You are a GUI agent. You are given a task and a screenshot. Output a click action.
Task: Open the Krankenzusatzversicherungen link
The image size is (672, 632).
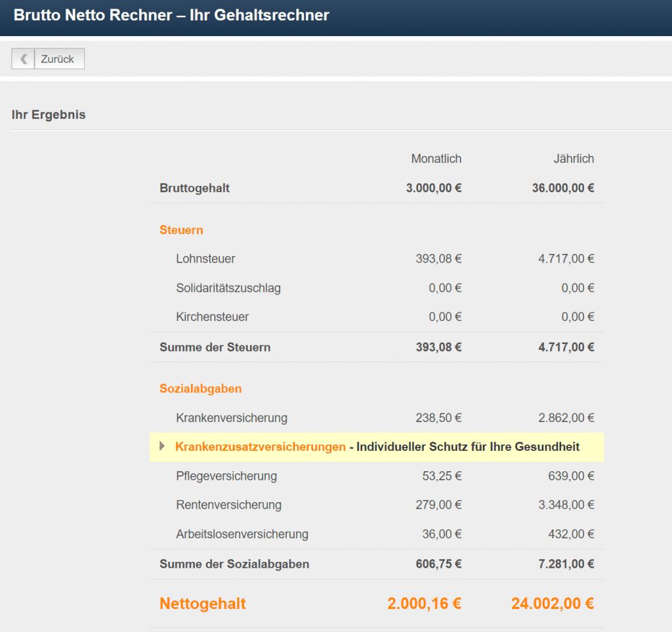[x=260, y=447]
